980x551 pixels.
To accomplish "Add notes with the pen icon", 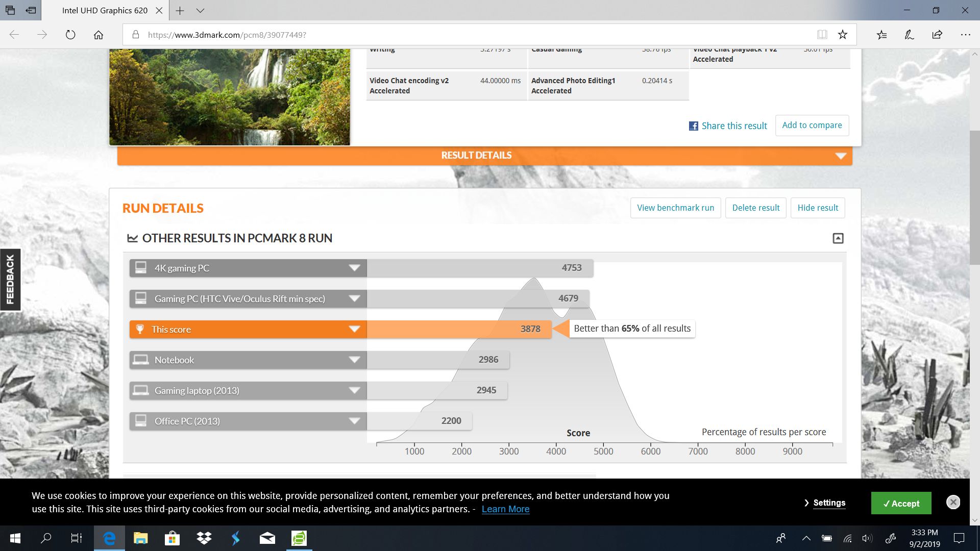I will click(x=909, y=35).
